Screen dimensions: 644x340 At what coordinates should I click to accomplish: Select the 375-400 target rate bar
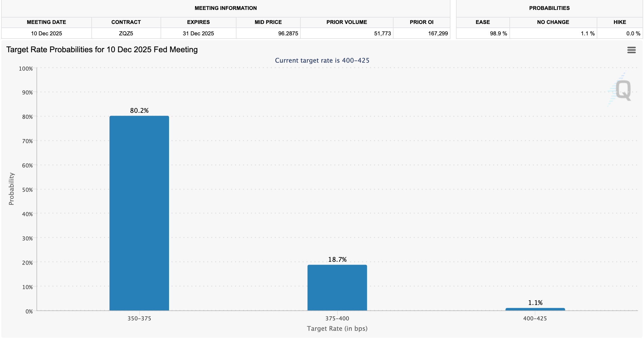337,287
